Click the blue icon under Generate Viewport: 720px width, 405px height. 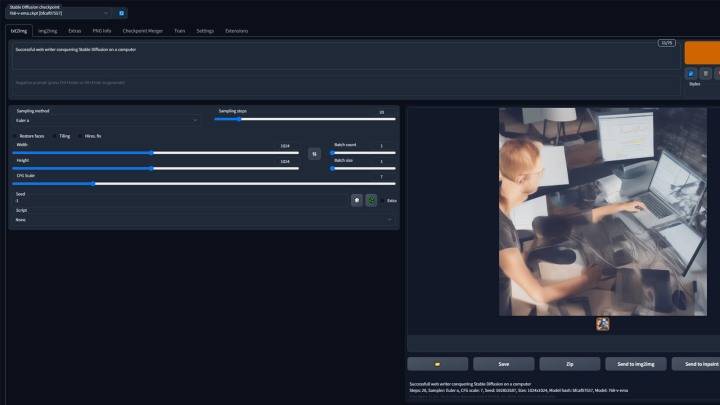click(691, 73)
